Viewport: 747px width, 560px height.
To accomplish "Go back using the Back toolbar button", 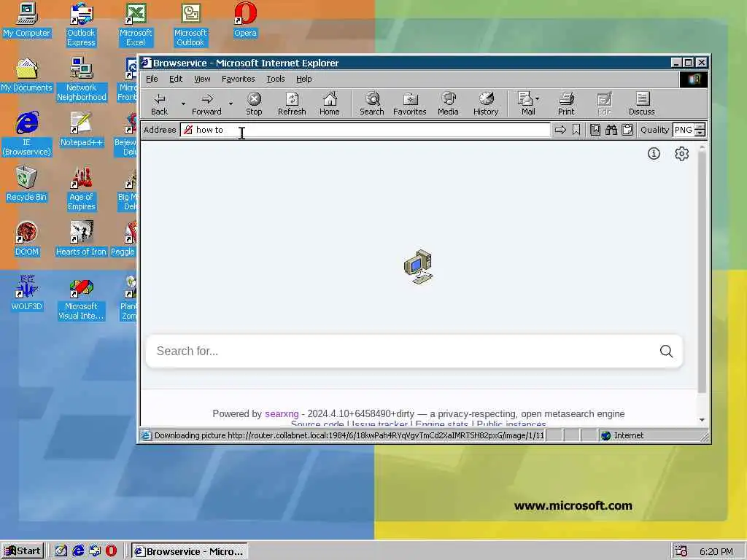I will pyautogui.click(x=159, y=104).
